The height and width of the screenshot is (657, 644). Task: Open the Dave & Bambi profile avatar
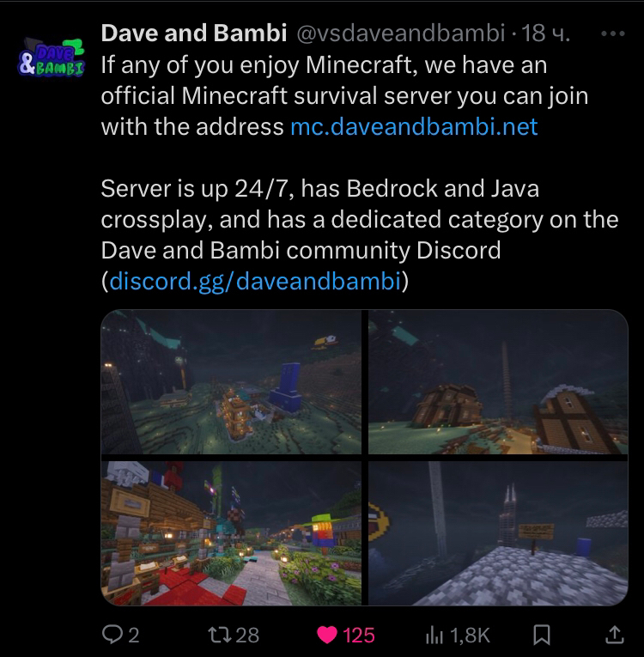click(52, 58)
